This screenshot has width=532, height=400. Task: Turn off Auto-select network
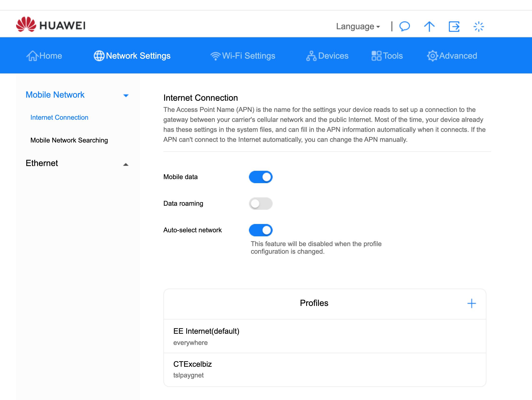261,230
